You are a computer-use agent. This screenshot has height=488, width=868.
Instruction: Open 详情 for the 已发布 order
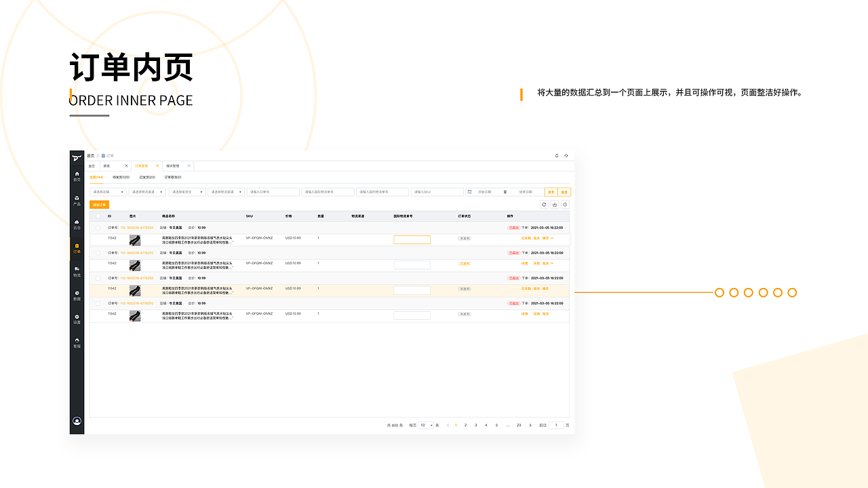coord(525,263)
